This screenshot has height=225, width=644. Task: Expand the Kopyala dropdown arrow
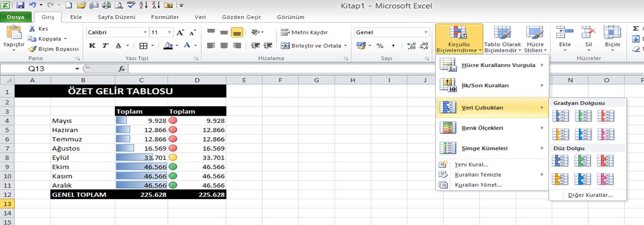tap(65, 39)
